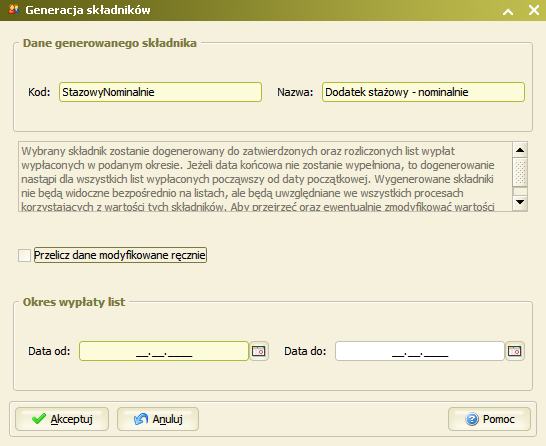Screen dimensions: 546x446
Task: Click the 'Data od:' label
Action: [x=49, y=351]
